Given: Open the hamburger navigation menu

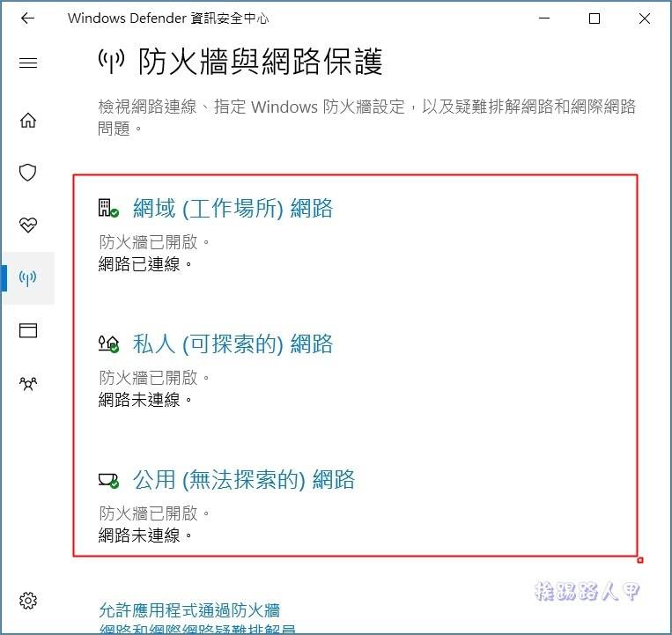Looking at the screenshot, I should click(x=28, y=63).
